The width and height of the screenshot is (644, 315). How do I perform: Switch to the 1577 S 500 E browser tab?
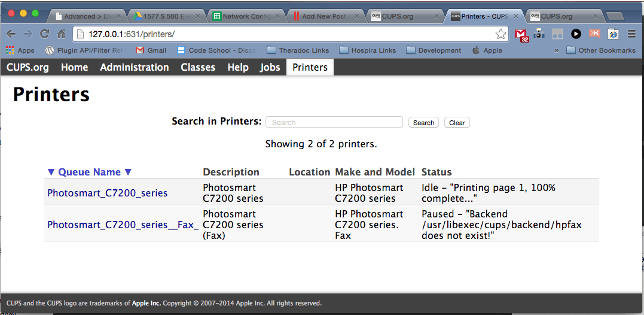pos(167,16)
